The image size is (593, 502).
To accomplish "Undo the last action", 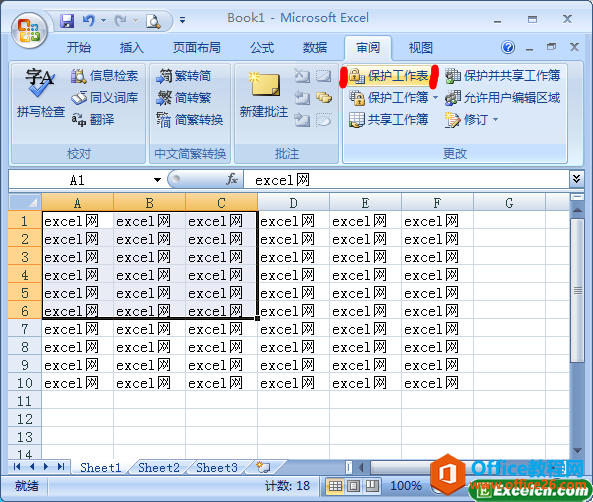I will 89,20.
